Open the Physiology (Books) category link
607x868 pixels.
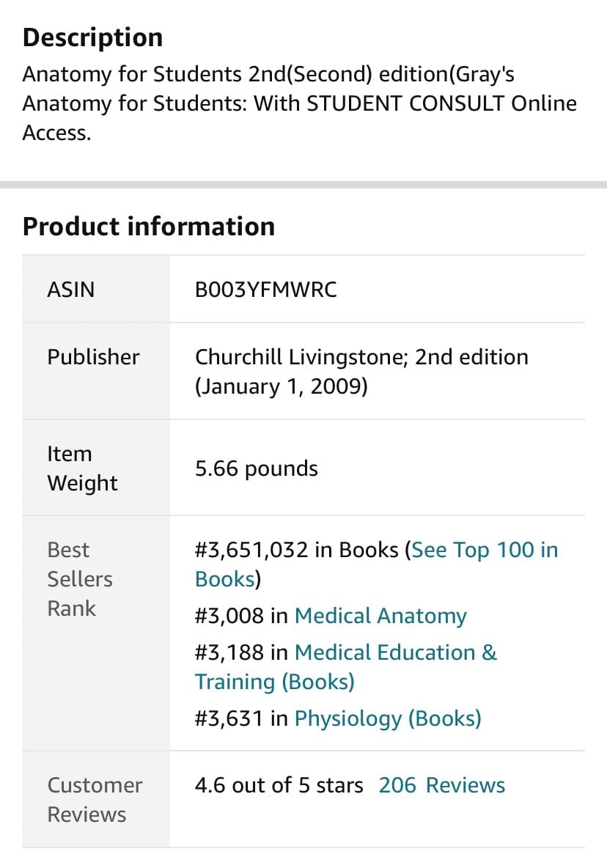388,718
